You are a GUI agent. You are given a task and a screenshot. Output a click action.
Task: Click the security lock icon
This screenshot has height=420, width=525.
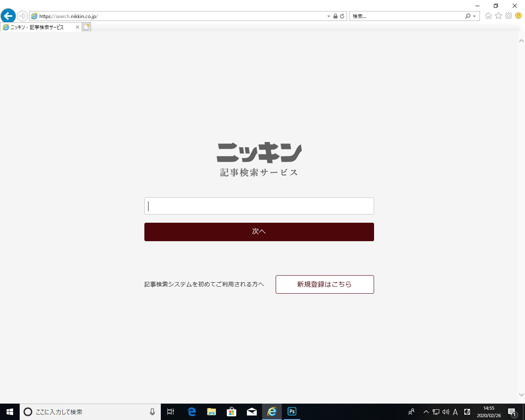tap(336, 16)
